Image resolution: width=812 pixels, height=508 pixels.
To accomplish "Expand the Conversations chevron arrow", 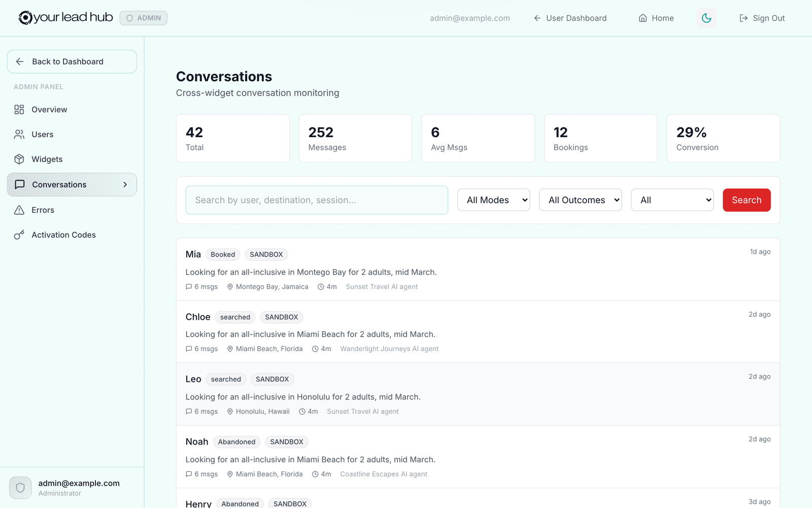I will click(125, 185).
